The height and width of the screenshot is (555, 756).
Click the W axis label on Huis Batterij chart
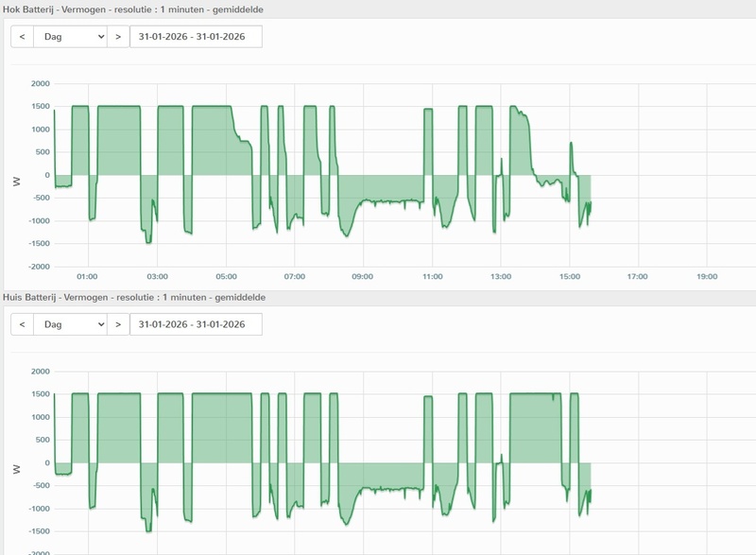16,469
